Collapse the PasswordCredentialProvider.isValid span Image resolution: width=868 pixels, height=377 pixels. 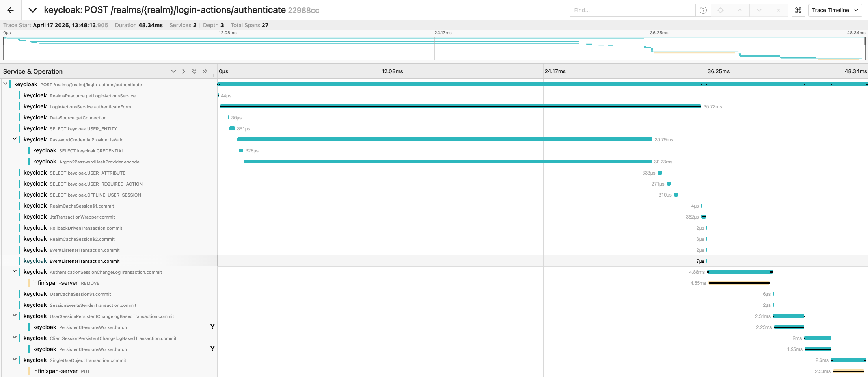click(15, 139)
